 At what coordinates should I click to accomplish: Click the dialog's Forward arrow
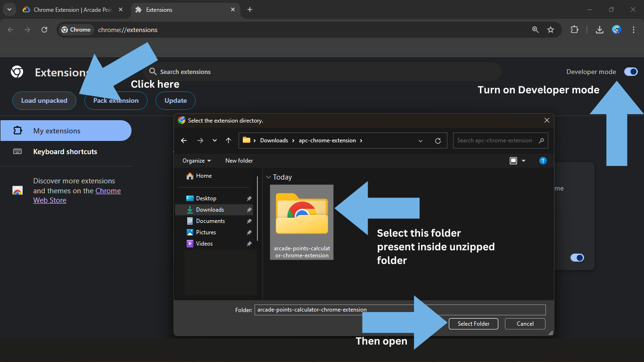click(200, 140)
